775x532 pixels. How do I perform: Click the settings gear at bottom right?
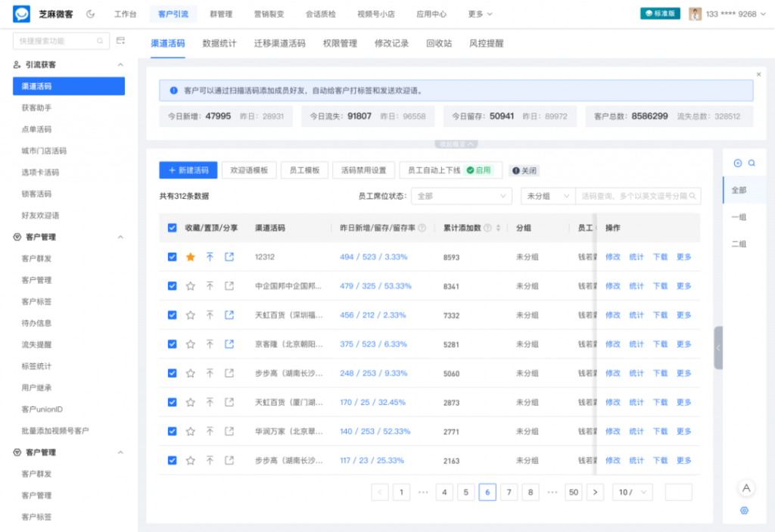(745, 512)
